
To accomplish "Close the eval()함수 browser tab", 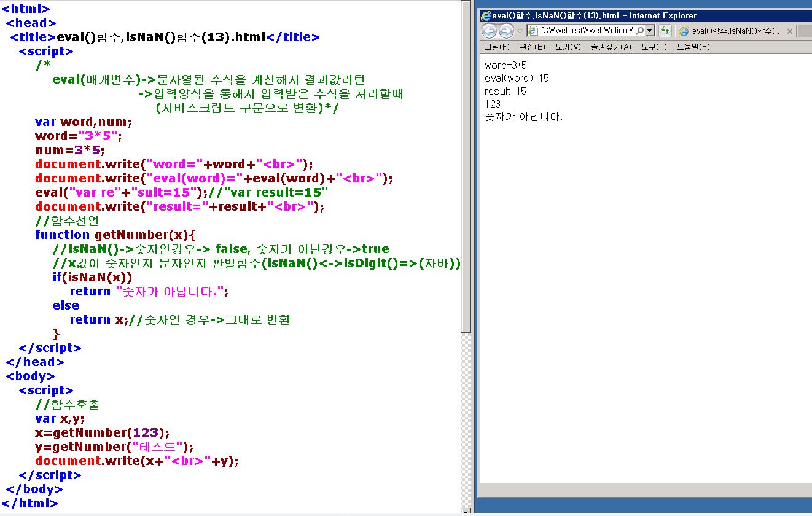I will 789,31.
